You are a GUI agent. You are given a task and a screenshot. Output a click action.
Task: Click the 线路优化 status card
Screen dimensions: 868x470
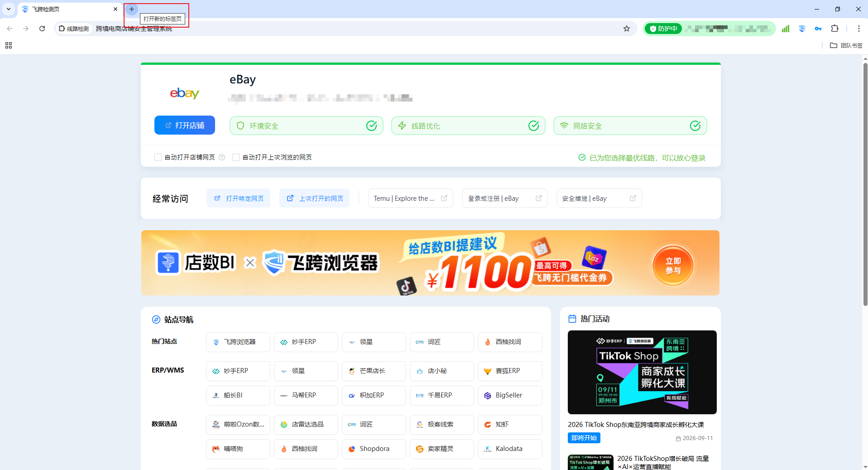pos(468,126)
